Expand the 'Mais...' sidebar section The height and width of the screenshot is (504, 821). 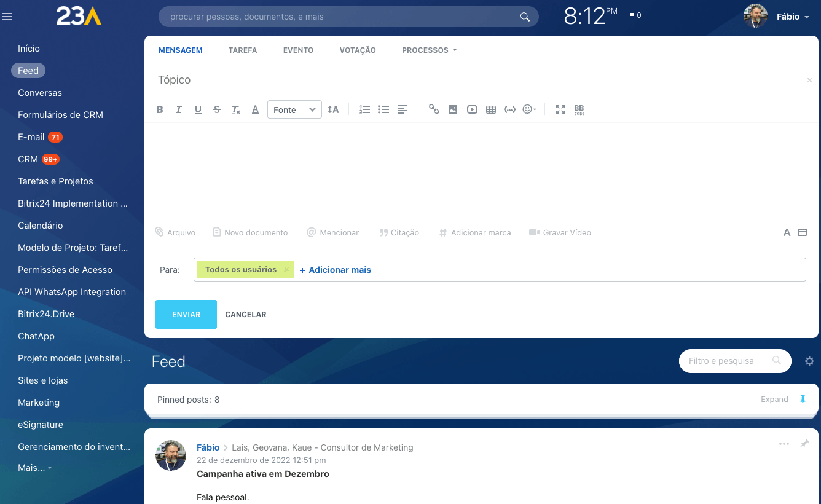32,468
